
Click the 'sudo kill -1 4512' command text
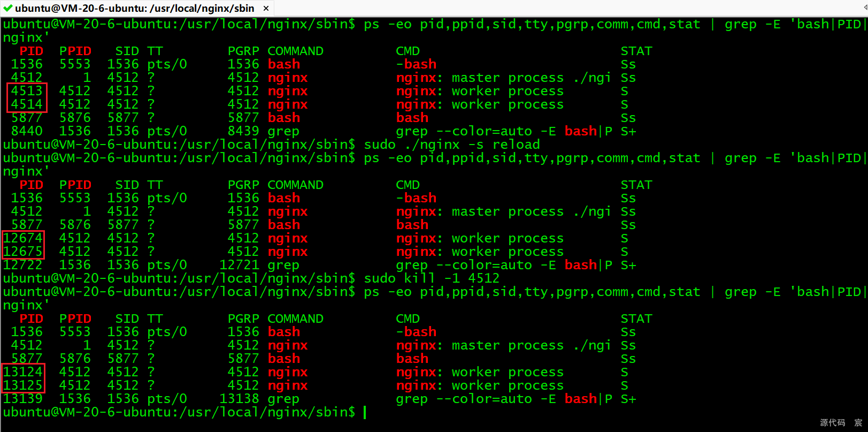432,278
